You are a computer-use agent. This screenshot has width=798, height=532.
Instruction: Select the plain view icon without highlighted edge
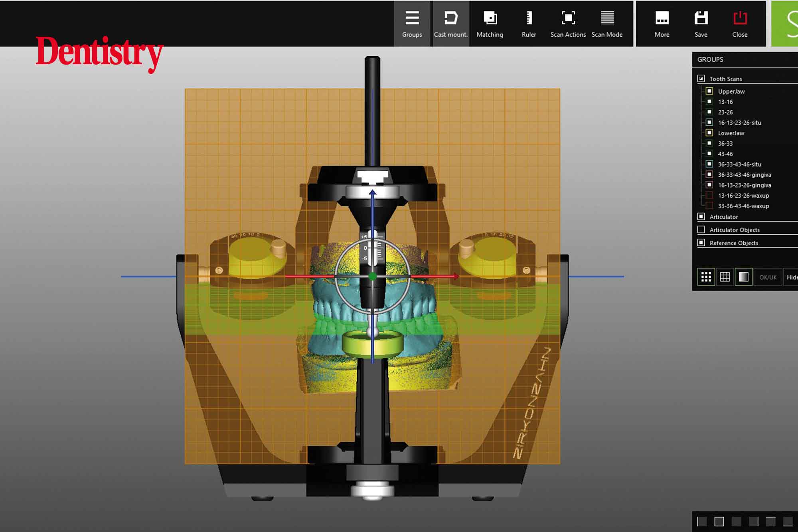tap(737, 521)
